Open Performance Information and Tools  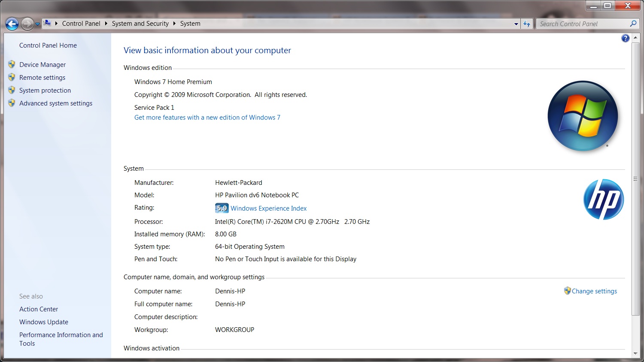[x=61, y=339]
